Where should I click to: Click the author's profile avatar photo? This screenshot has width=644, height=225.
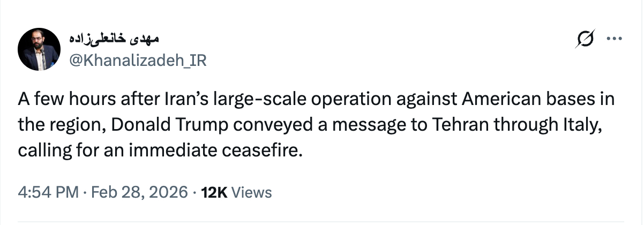[x=39, y=51]
